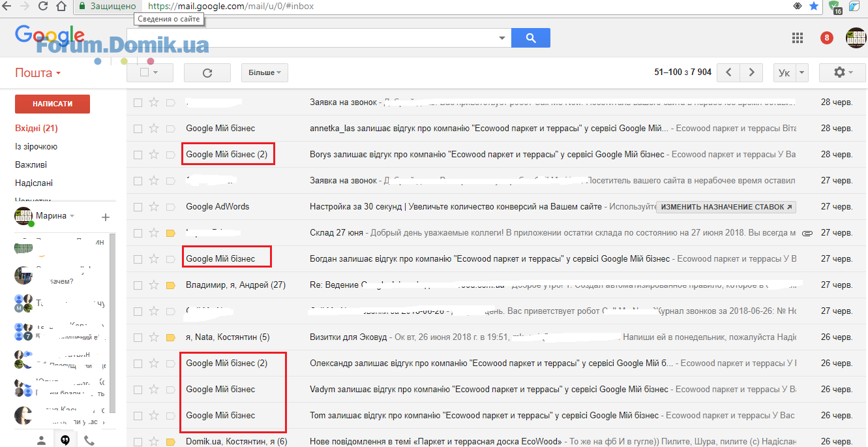Click the Защищено secure site indicator
The height and width of the screenshot is (447, 868).
coord(107,6)
